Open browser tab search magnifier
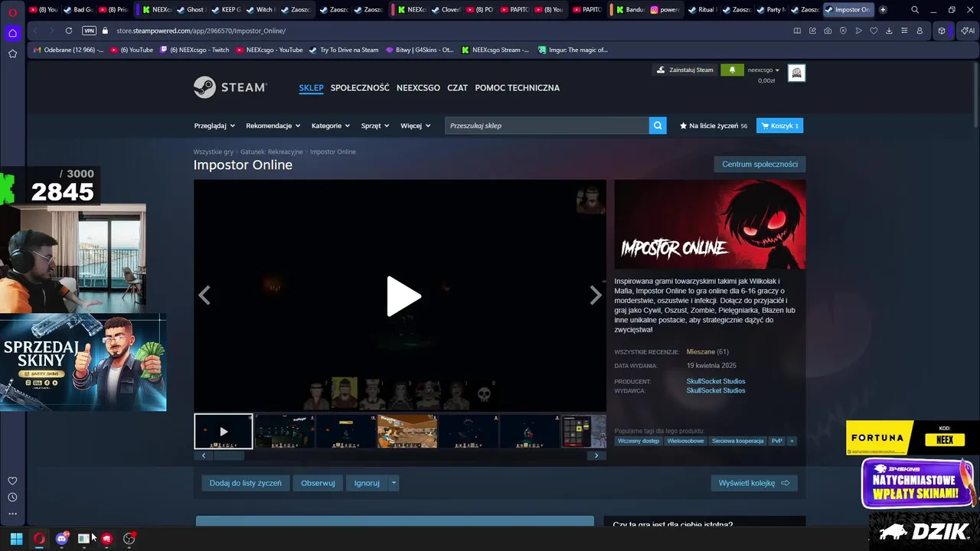980x551 pixels. point(915,10)
